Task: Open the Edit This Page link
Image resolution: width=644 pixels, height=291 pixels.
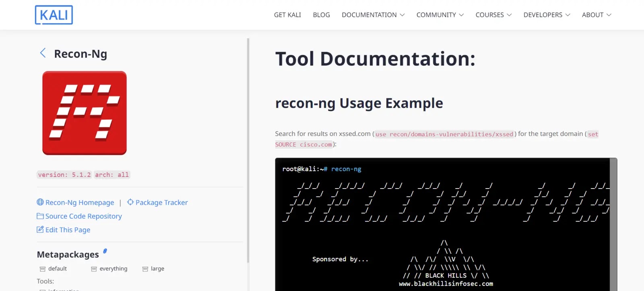Action: click(x=68, y=230)
